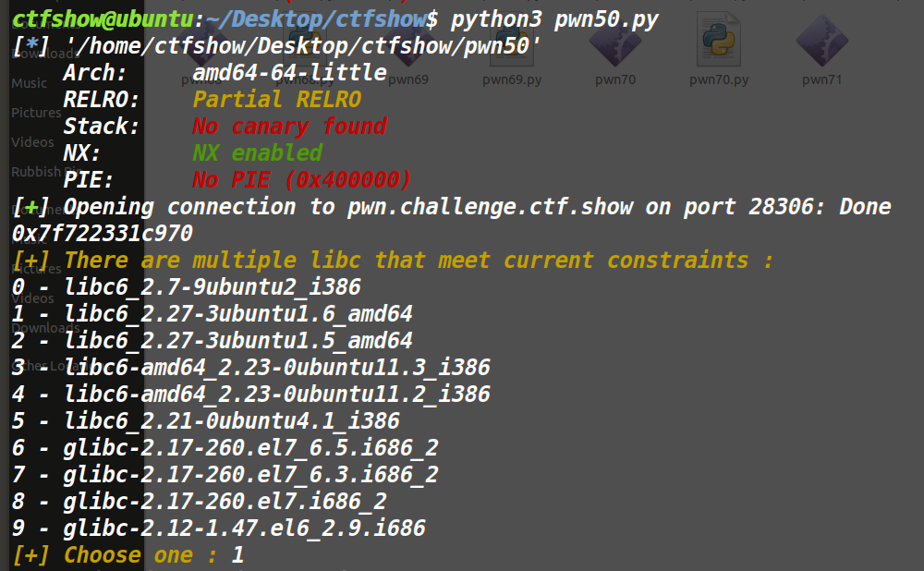Click the green NX enabled text
Viewport: 924px width, 571px height.
tap(257, 153)
